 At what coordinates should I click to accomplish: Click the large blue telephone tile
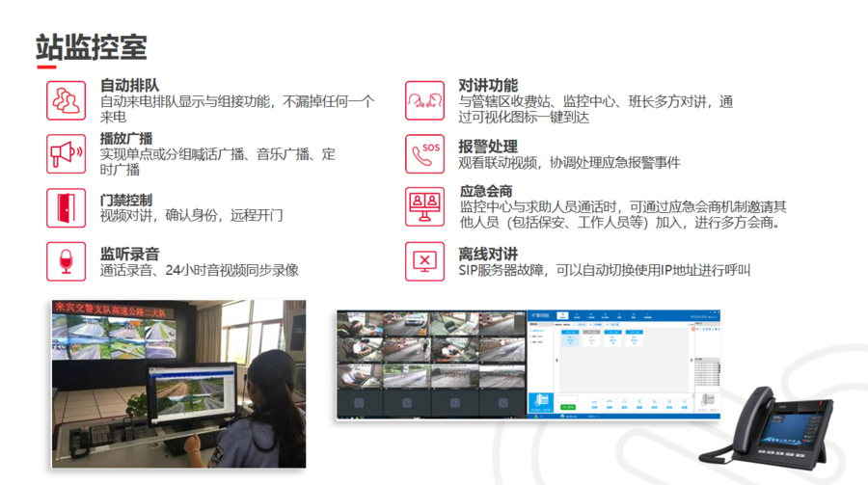[x=540, y=401]
